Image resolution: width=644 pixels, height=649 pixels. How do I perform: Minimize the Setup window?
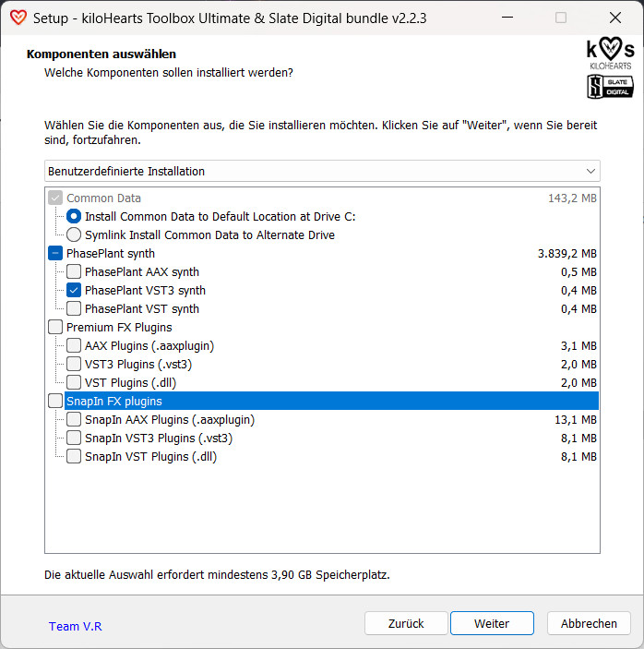(507, 18)
